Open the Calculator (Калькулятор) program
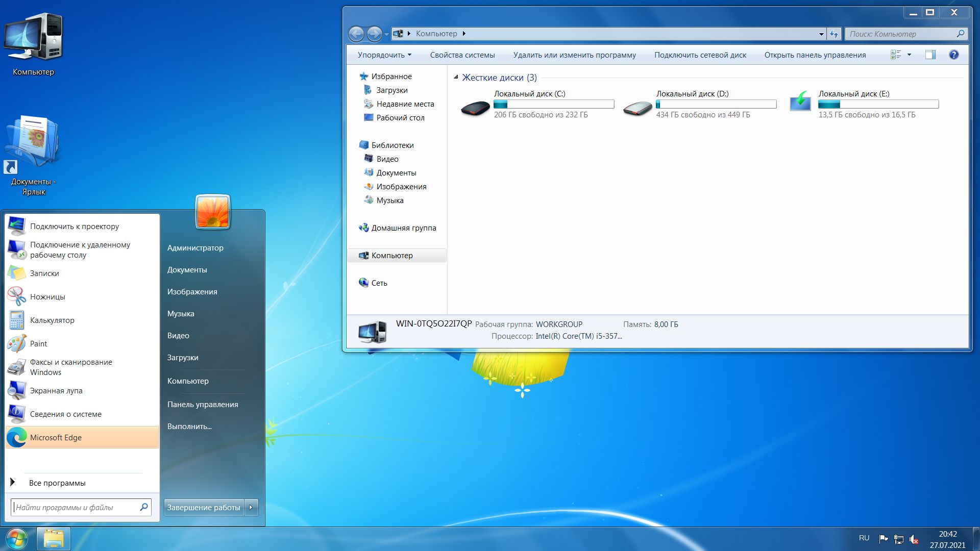 52,320
